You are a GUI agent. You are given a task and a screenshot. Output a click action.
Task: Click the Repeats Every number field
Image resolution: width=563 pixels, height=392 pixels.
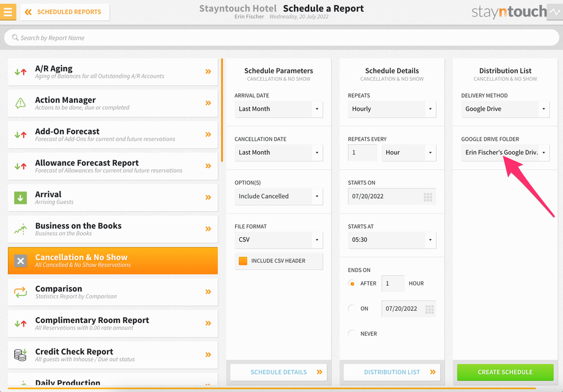(363, 152)
